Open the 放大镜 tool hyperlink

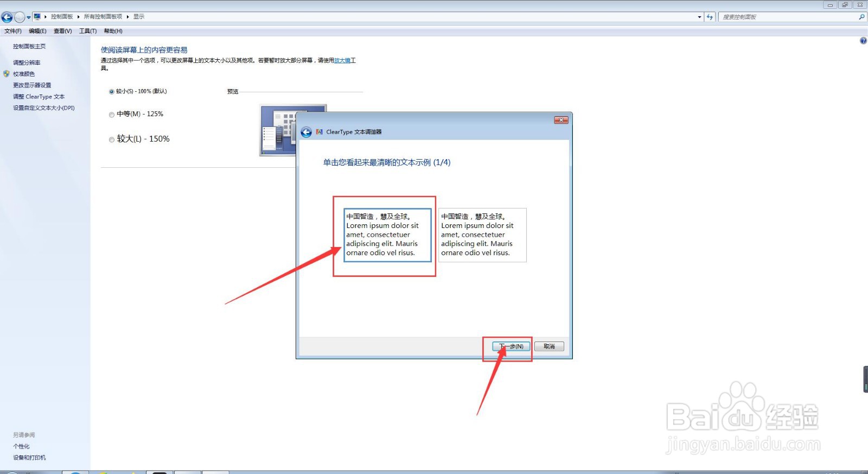click(x=342, y=60)
